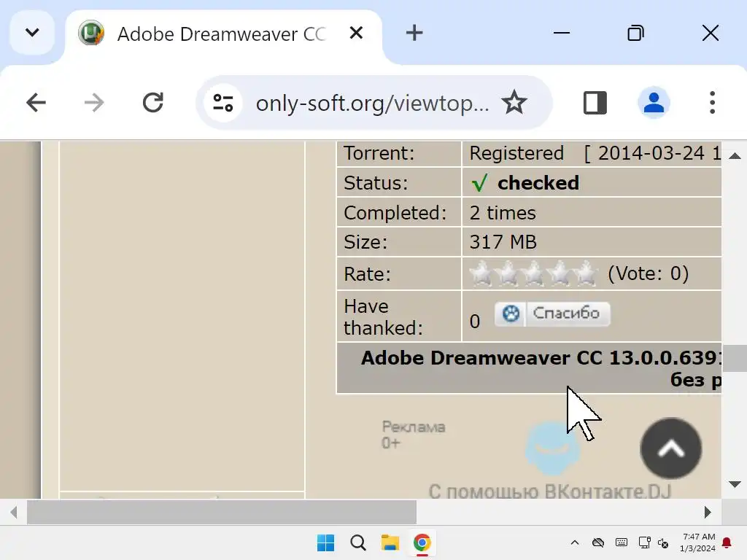Screen dimensions: 747x560
Task: Click the horizontal scrollbar left arrow
Action: 14,513
